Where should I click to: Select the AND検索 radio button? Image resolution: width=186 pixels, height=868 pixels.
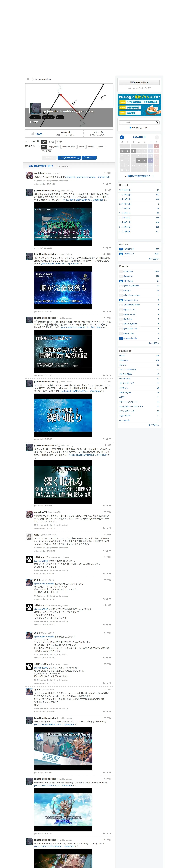coord(130,128)
